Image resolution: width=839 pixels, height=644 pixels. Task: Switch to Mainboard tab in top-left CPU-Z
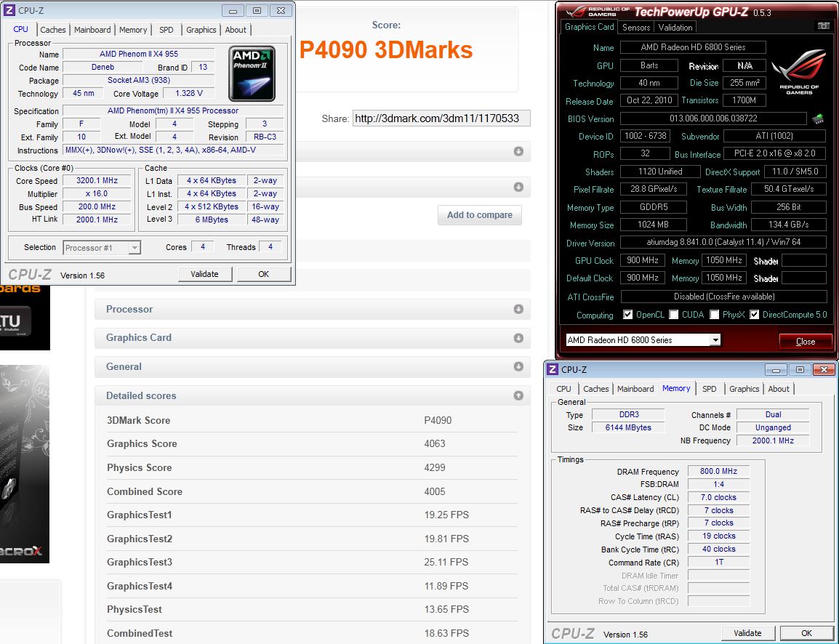point(92,30)
